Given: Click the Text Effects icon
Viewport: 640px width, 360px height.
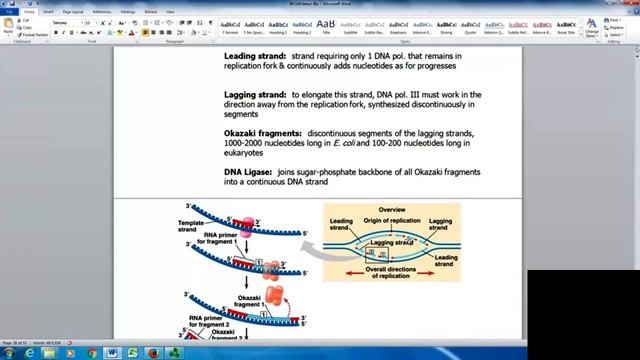Looking at the screenshot, I should pyautogui.click(x=110, y=33).
